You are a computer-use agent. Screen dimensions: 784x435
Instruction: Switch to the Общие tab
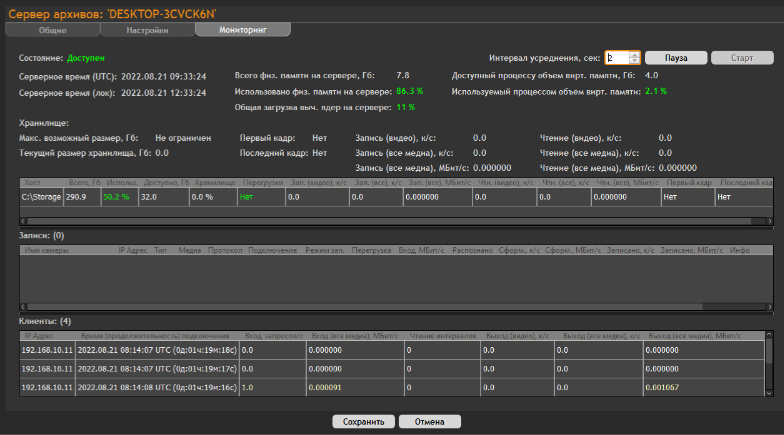click(53, 31)
